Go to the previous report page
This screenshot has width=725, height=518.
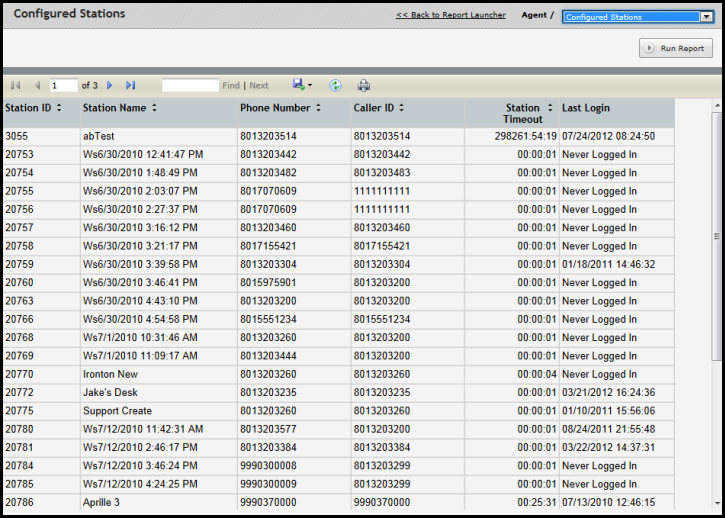(x=38, y=85)
